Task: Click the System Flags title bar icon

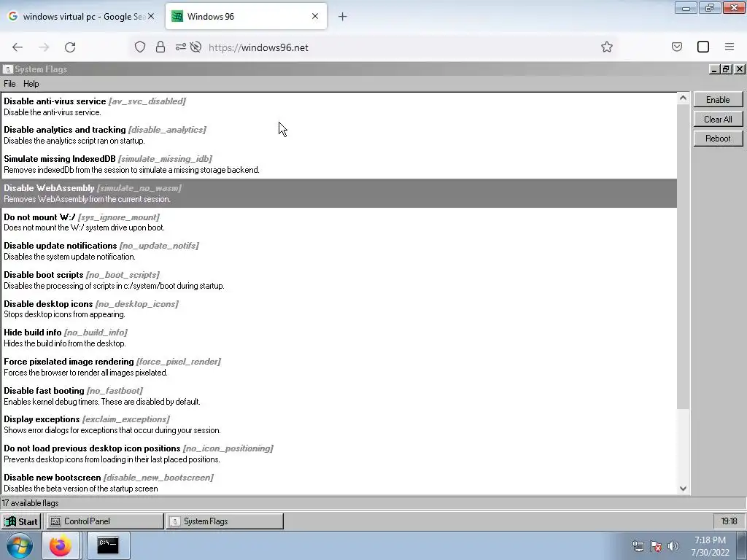Action: pos(7,69)
